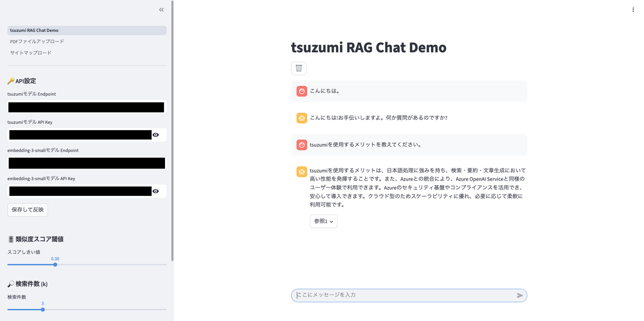The width and height of the screenshot is (644, 321).
Task: Click bot avatar beside お手伝いしますよ reply
Action: pyautogui.click(x=302, y=118)
